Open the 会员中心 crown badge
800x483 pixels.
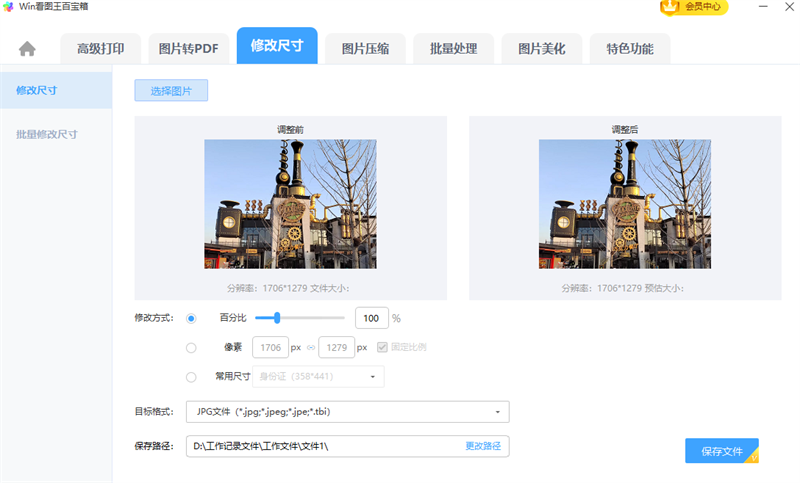pyautogui.click(x=693, y=7)
